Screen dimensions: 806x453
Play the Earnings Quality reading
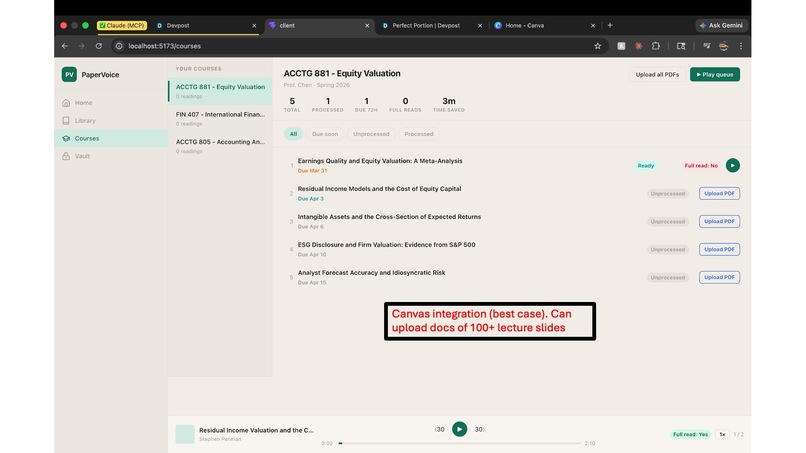[732, 166]
